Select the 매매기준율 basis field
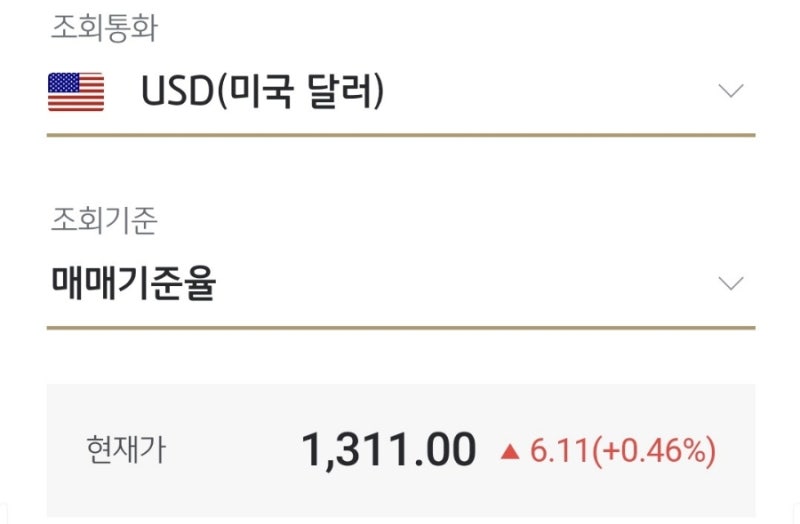The image size is (800, 524). tap(401, 284)
